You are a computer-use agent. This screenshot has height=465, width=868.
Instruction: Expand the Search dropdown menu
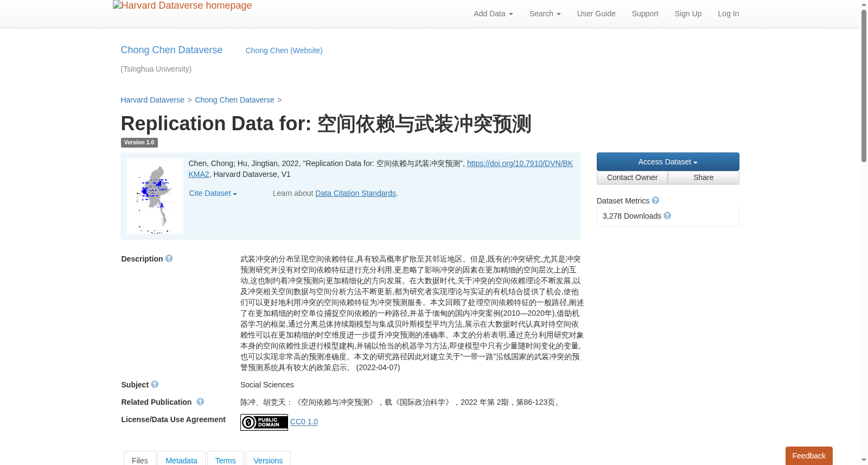point(545,14)
